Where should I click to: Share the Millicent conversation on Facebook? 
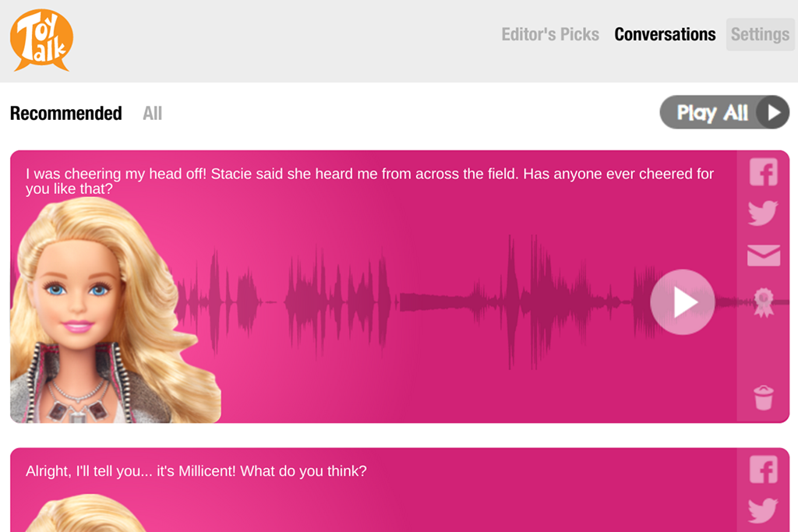click(764, 469)
